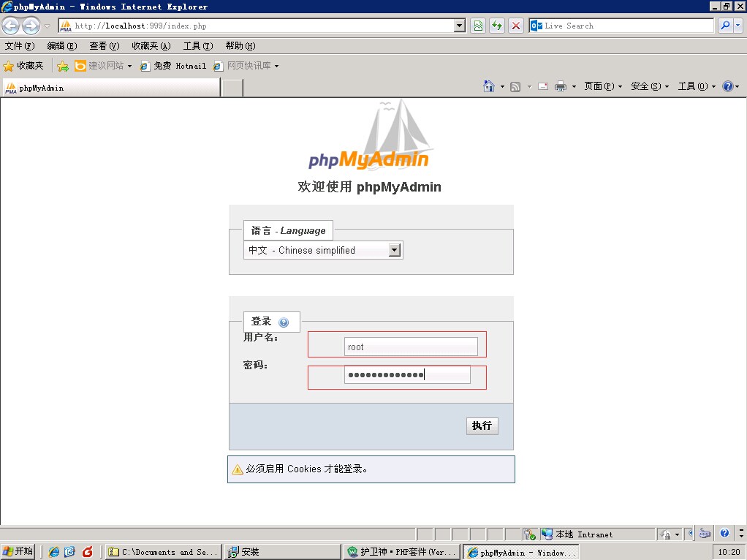
Task: Open the 工具(T) menu
Action: pos(198,46)
